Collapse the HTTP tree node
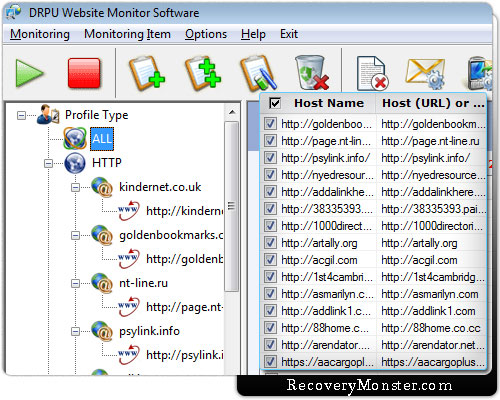 tap(48, 164)
